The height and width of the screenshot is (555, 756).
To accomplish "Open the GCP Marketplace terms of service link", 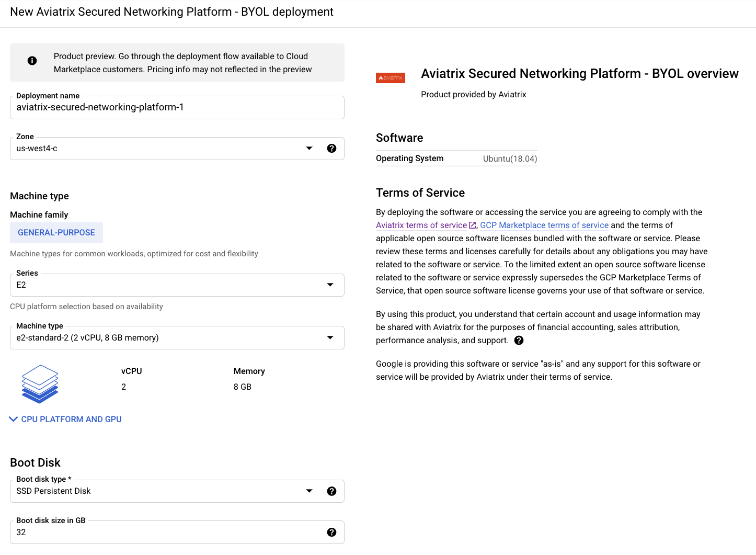I will pyautogui.click(x=544, y=225).
